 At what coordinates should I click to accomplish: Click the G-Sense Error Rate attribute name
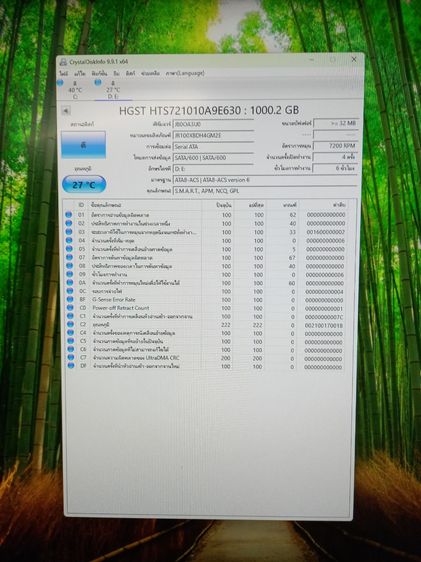click(x=114, y=300)
